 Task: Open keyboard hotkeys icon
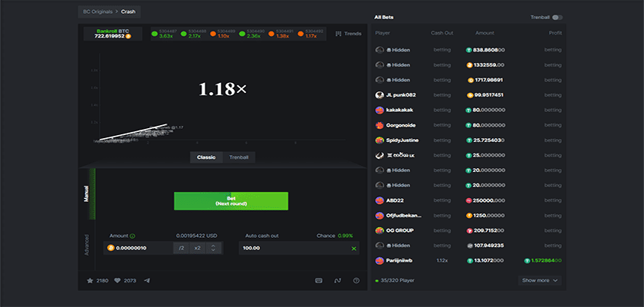(318, 281)
